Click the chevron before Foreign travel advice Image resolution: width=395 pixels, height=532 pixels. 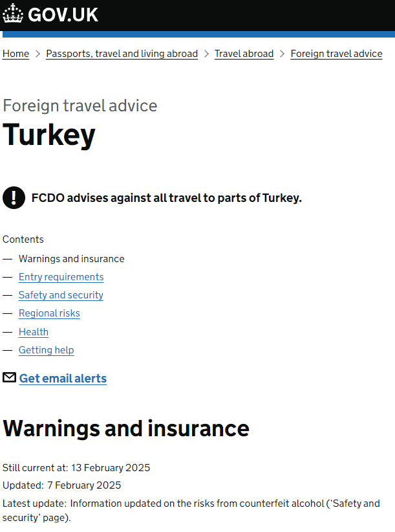pyautogui.click(x=283, y=54)
